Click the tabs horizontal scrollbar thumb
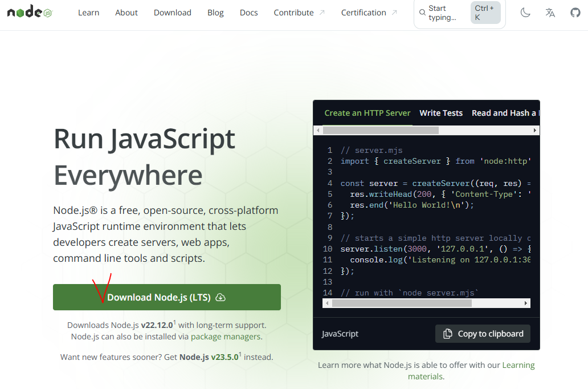Screen dimensions: 588x389 coord(381,130)
